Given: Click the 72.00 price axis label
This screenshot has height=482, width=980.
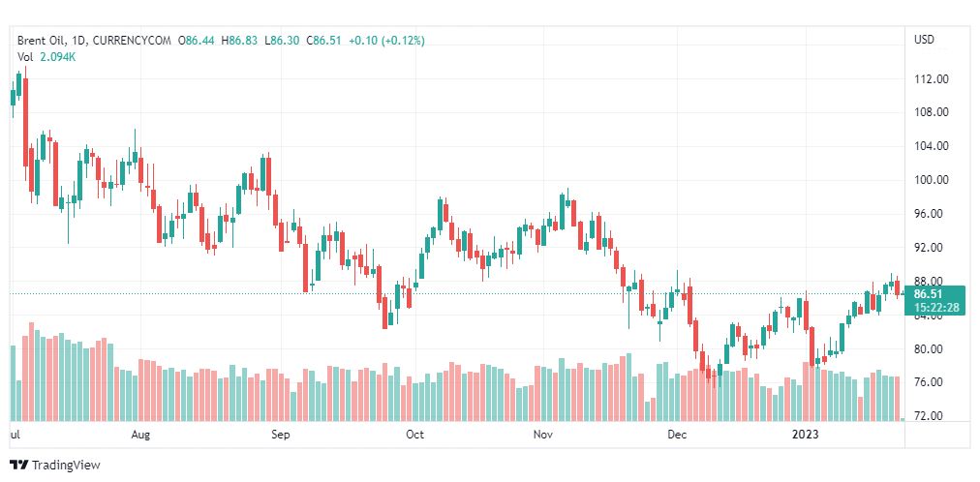Looking at the screenshot, I should click(x=930, y=416).
